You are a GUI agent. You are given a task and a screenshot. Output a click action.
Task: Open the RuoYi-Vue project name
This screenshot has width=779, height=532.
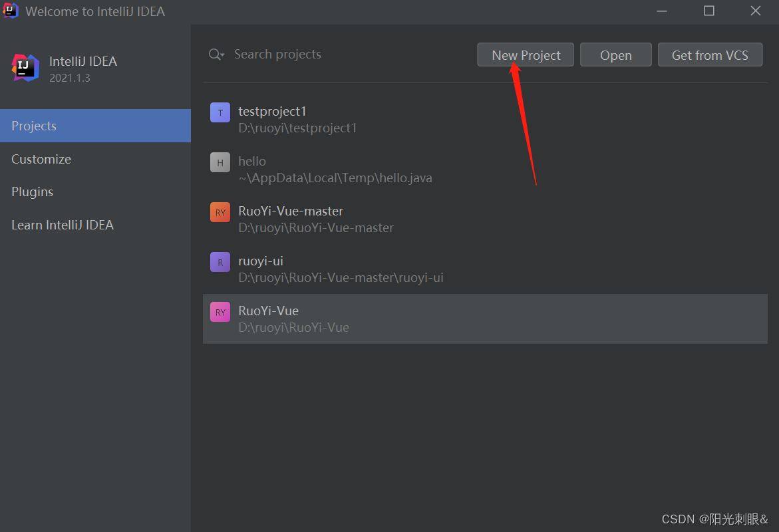click(x=268, y=311)
